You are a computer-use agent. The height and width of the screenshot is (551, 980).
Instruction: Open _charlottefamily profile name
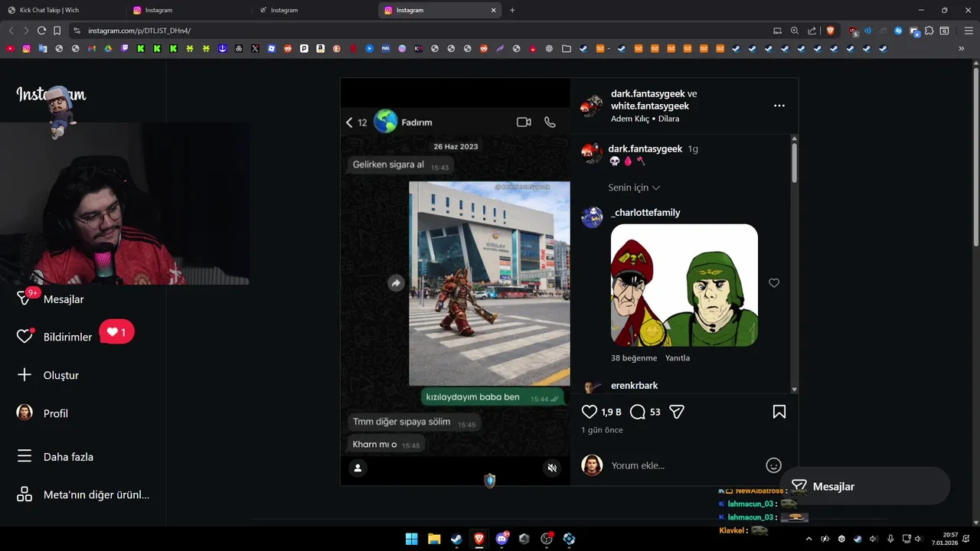click(645, 213)
